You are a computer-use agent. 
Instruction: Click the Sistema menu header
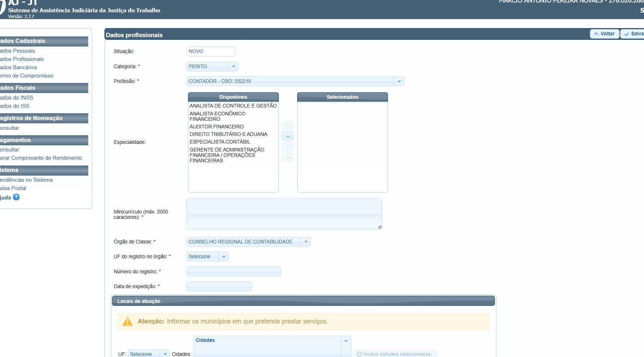pyautogui.click(x=44, y=170)
